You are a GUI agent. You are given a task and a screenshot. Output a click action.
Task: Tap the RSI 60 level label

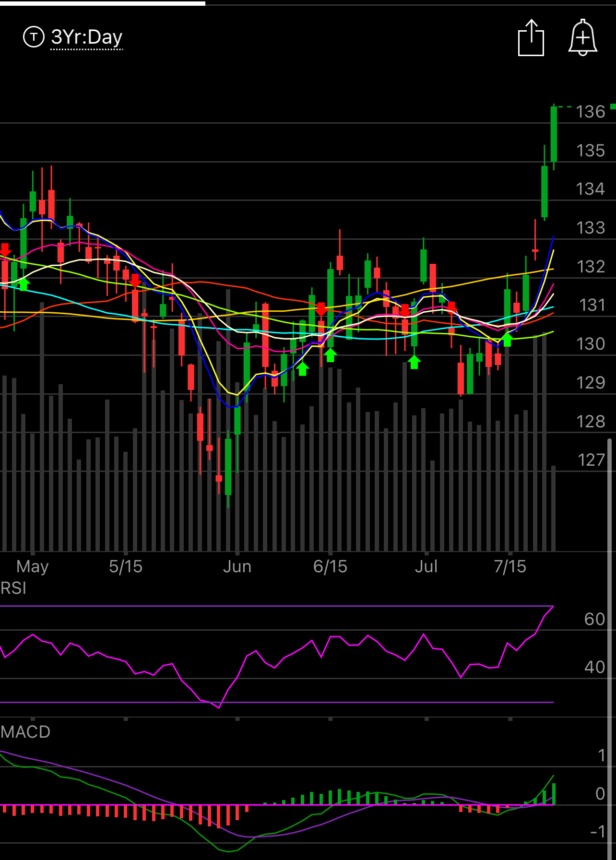pos(594,619)
